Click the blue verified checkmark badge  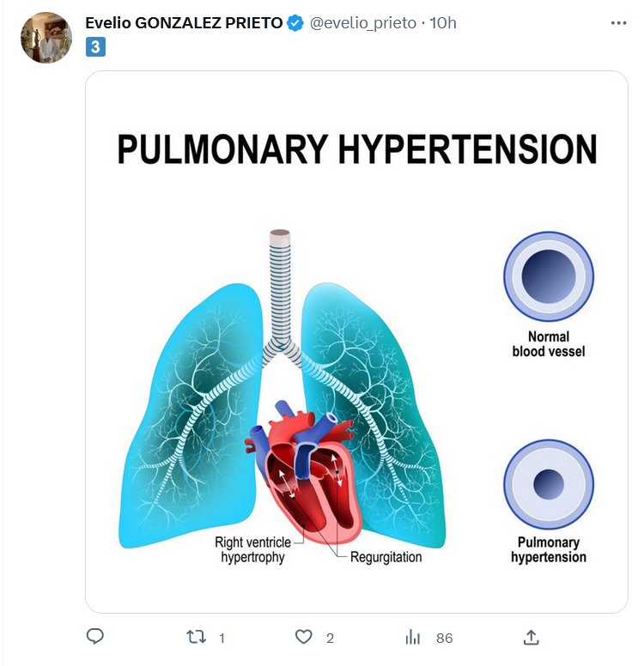(295, 23)
